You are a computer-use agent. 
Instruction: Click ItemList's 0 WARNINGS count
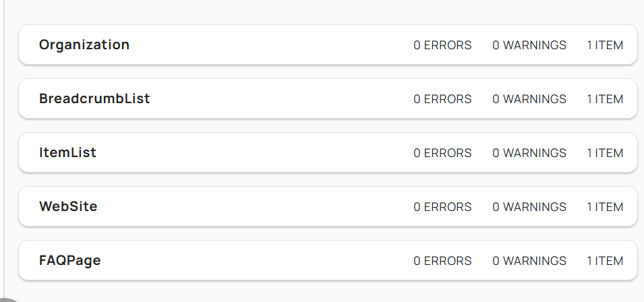[529, 153]
